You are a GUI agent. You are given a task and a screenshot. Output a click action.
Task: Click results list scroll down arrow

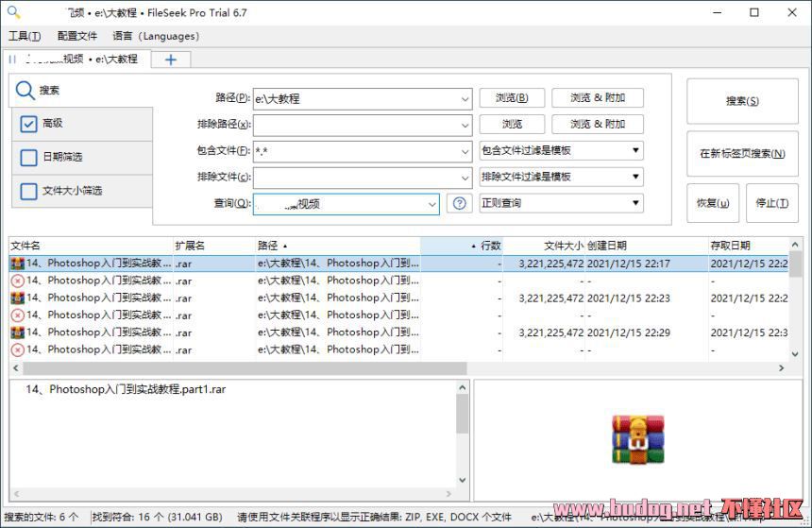(x=795, y=354)
